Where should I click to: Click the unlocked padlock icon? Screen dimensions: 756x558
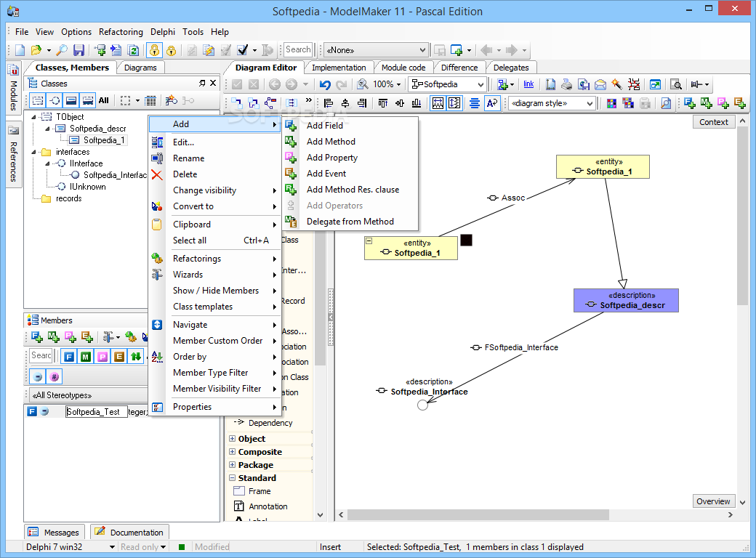click(x=154, y=50)
